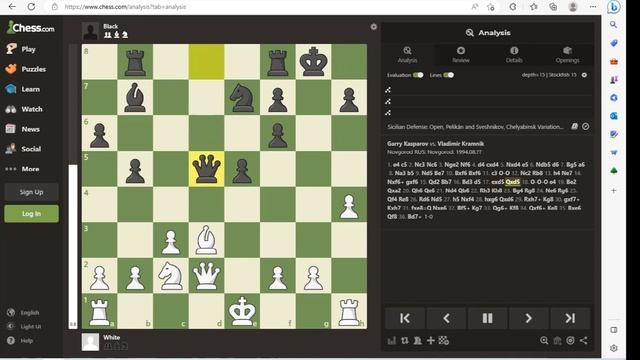Advance one move forward
This screenshot has height=360, width=640.
point(529,318)
